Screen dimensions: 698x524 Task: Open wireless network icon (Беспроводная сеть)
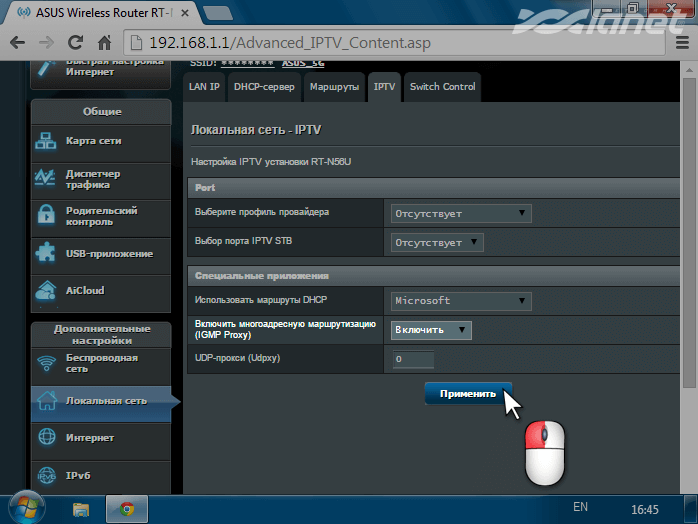pyautogui.click(x=47, y=363)
